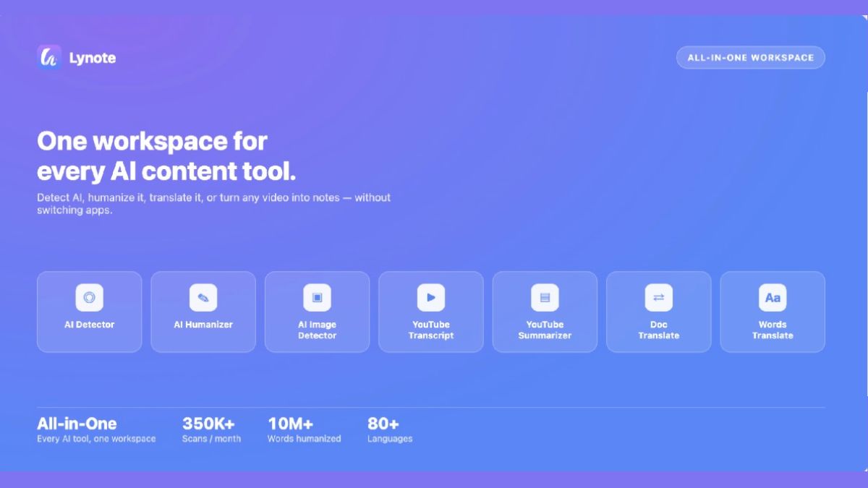Select the AI Humanizer card label
This screenshot has width=868, height=488.
point(203,325)
